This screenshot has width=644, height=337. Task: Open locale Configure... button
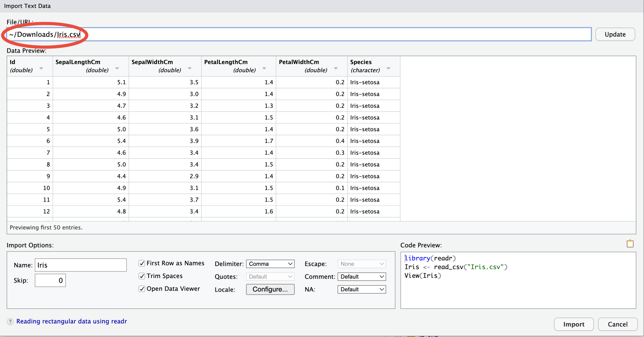coord(270,289)
